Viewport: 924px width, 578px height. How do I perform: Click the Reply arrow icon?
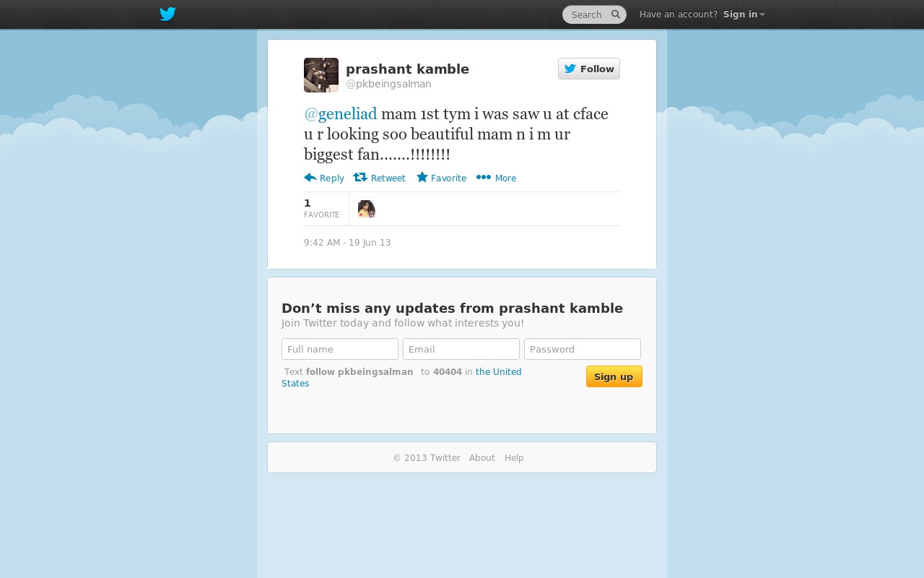coord(310,178)
